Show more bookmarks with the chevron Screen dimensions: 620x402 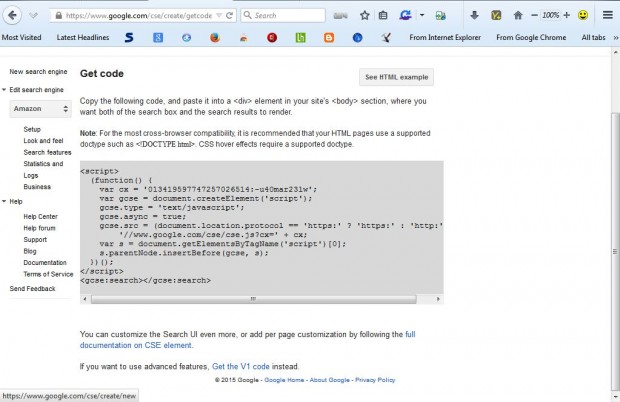[616, 38]
